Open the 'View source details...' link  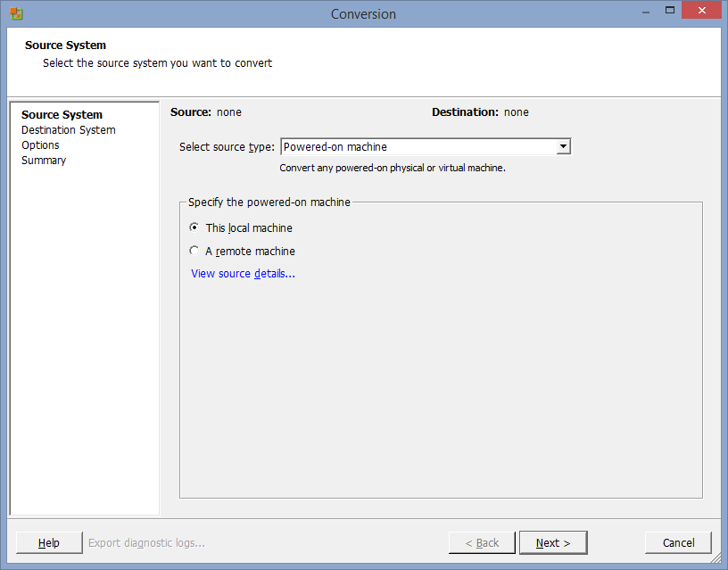243,274
